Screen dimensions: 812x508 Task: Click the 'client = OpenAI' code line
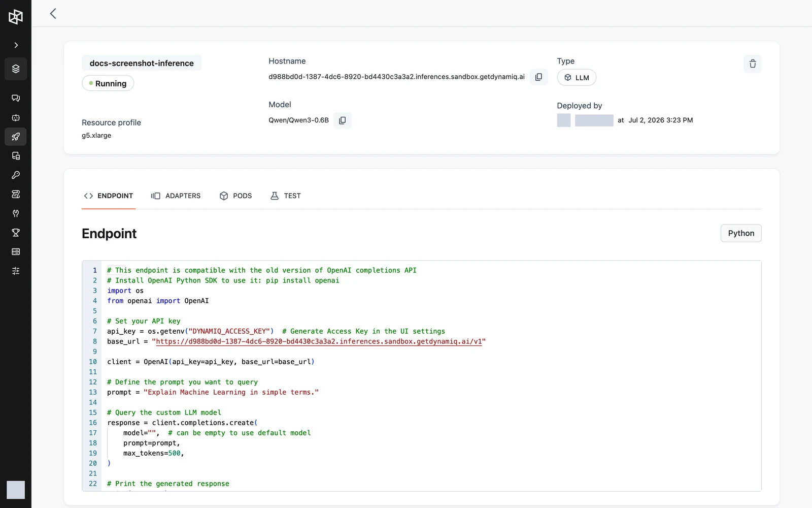click(211, 362)
